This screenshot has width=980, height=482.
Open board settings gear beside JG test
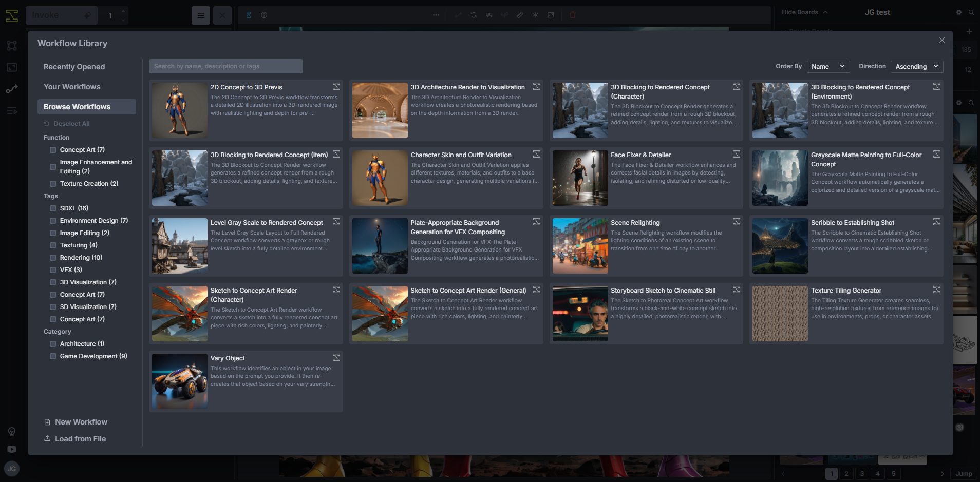958,12
